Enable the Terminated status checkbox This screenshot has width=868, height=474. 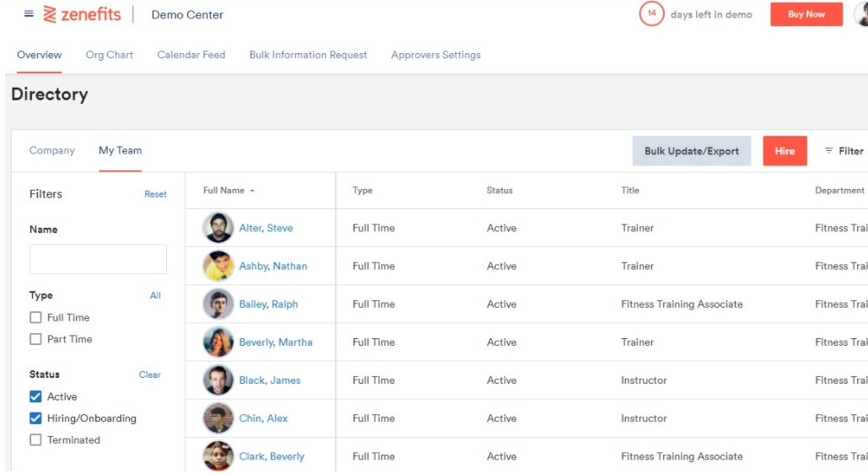point(35,439)
